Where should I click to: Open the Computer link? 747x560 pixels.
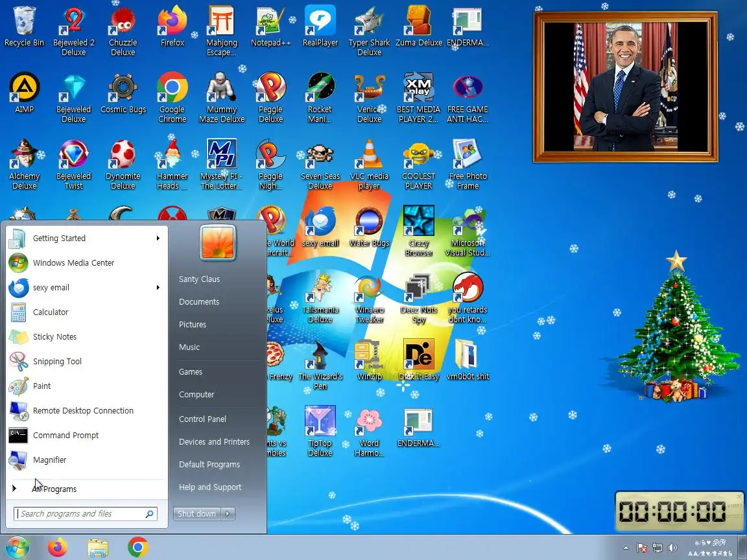[196, 395]
